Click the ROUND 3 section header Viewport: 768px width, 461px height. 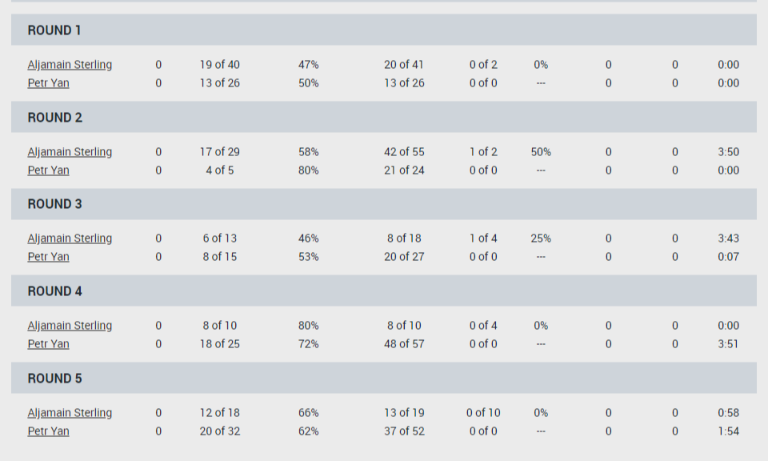(x=55, y=204)
